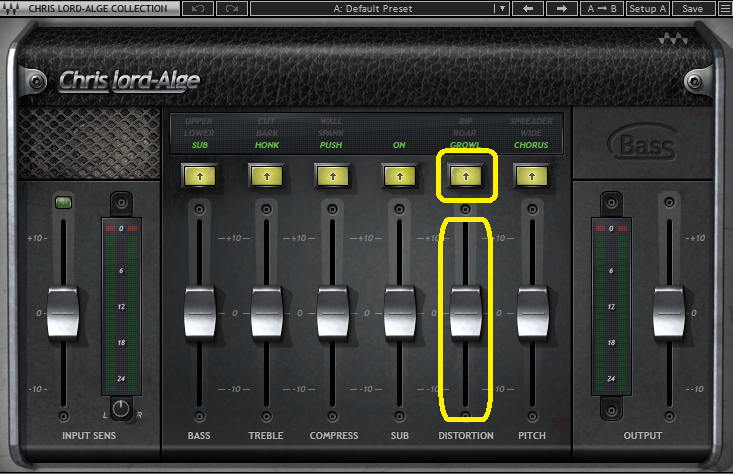Toggle the Sub ON button
The width and height of the screenshot is (733, 474).
tap(399, 176)
